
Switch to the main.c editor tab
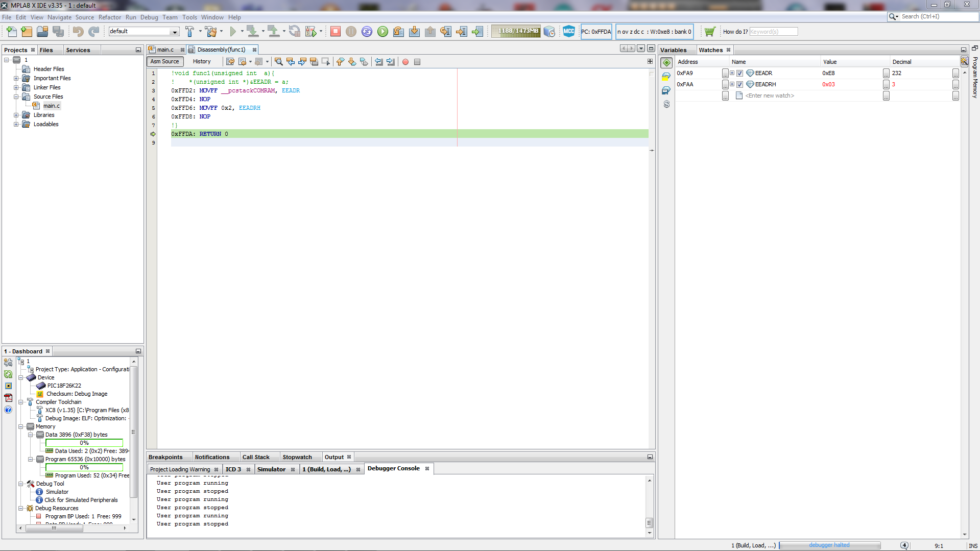(x=165, y=50)
